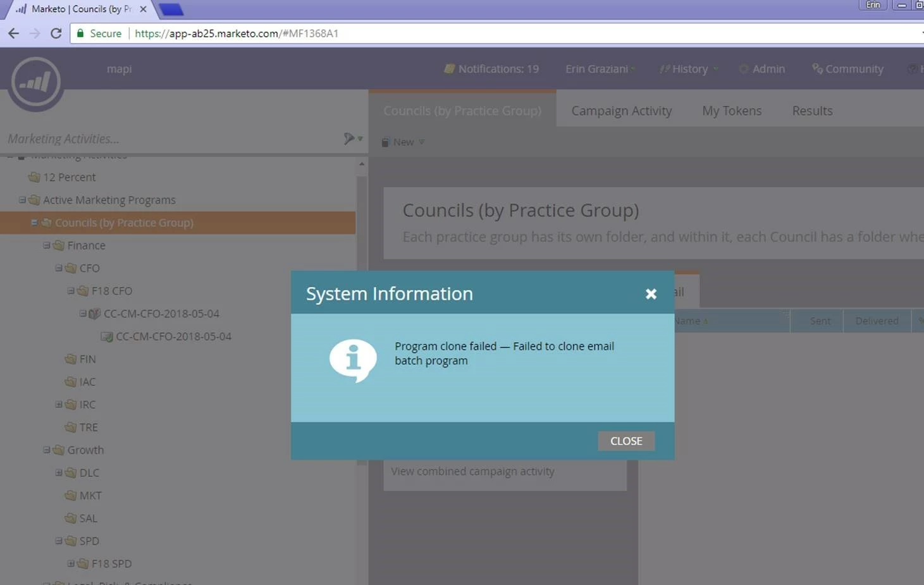The width and height of the screenshot is (924, 585).
Task: Open a new browser tab
Action: tap(171, 9)
